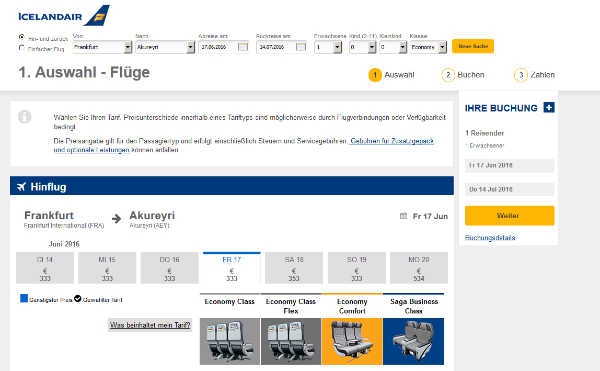Click the 1 Reisender text
600x371 pixels.
484,133
